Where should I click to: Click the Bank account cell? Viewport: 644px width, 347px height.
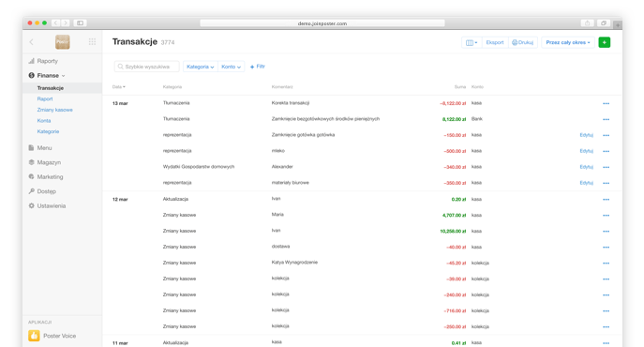point(477,119)
